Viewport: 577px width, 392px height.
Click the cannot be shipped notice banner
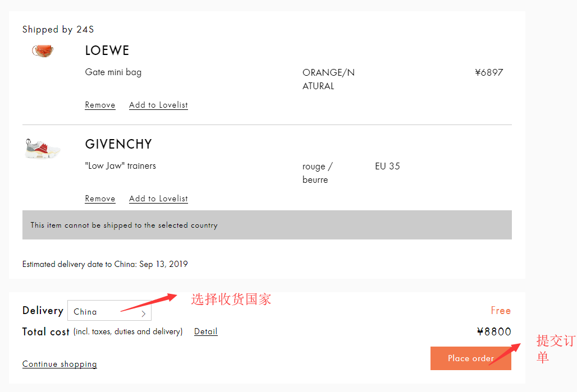click(267, 225)
